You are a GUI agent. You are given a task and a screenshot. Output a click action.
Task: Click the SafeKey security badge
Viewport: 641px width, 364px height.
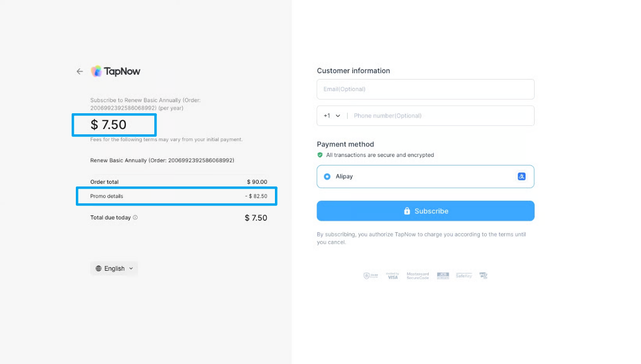pos(464,276)
